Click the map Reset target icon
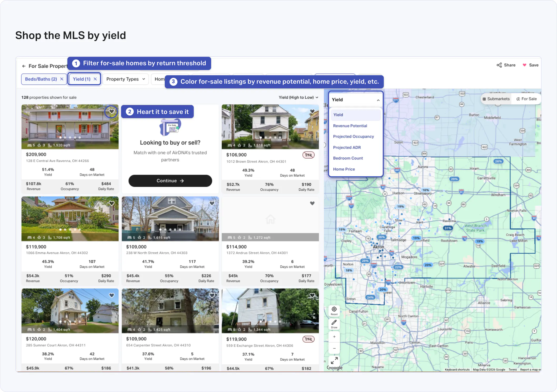The height and width of the screenshot is (392, 557). [334, 311]
